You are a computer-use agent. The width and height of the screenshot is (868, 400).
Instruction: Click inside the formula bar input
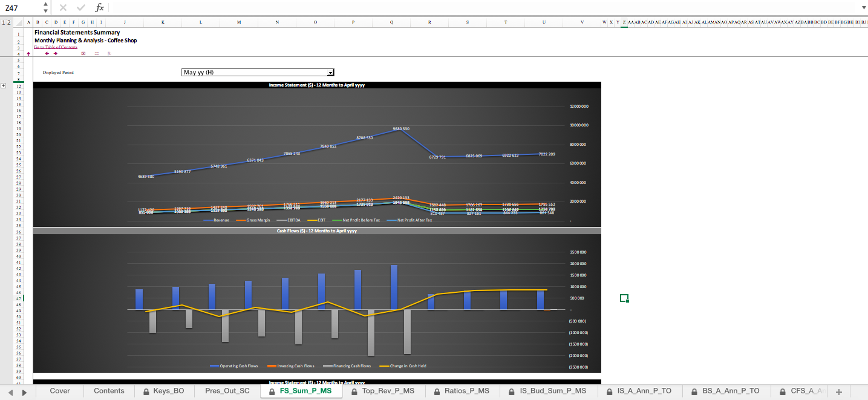click(x=484, y=8)
